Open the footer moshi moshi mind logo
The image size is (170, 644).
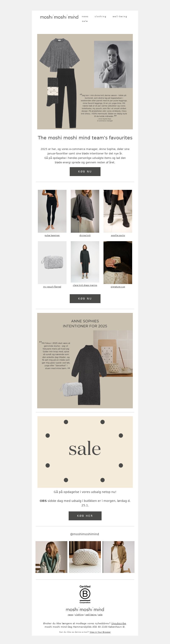click(85, 609)
